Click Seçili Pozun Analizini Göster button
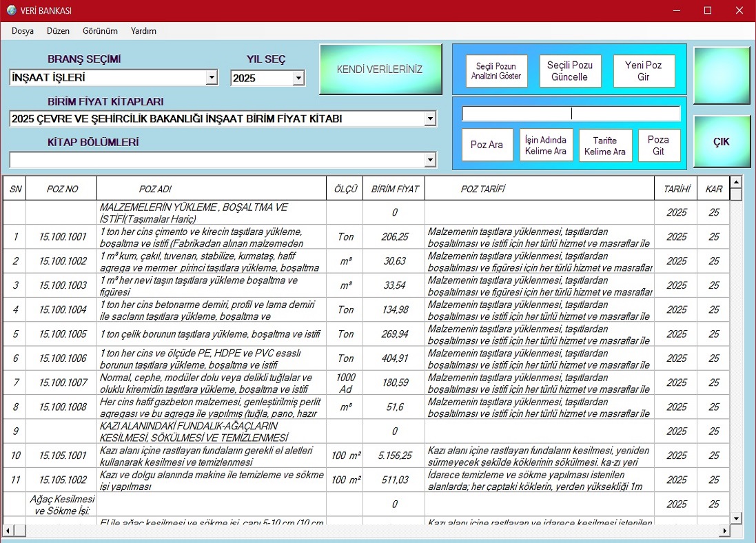Screen dimensions: 756x543 click(496, 71)
